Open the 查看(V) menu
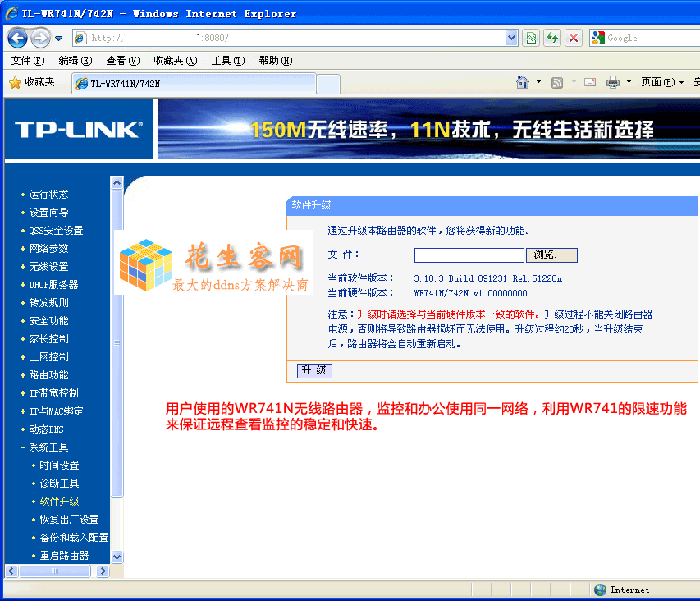The height and width of the screenshot is (601, 700). [123, 60]
